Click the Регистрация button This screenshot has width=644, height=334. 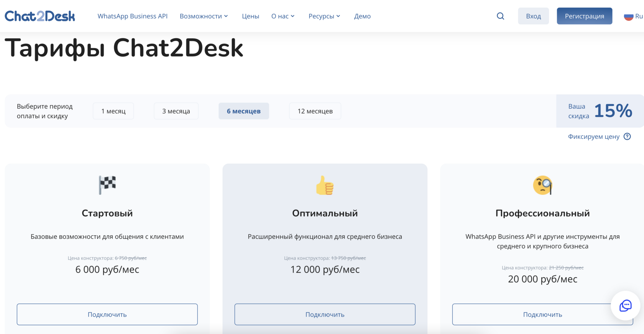(x=585, y=16)
